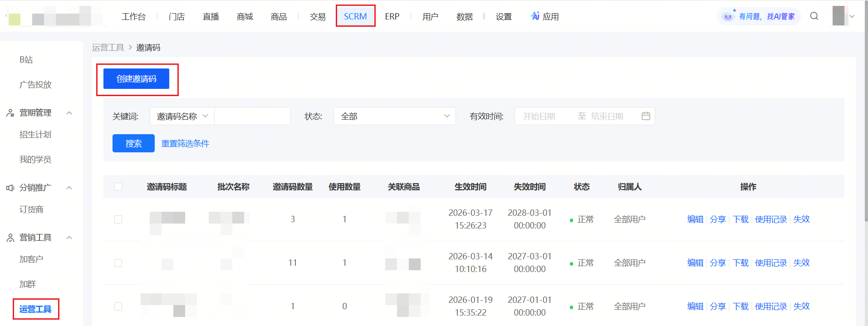Screen dimensions: 868x326
Task: Toggle the select-all checkbox in table header
Action: click(118, 187)
